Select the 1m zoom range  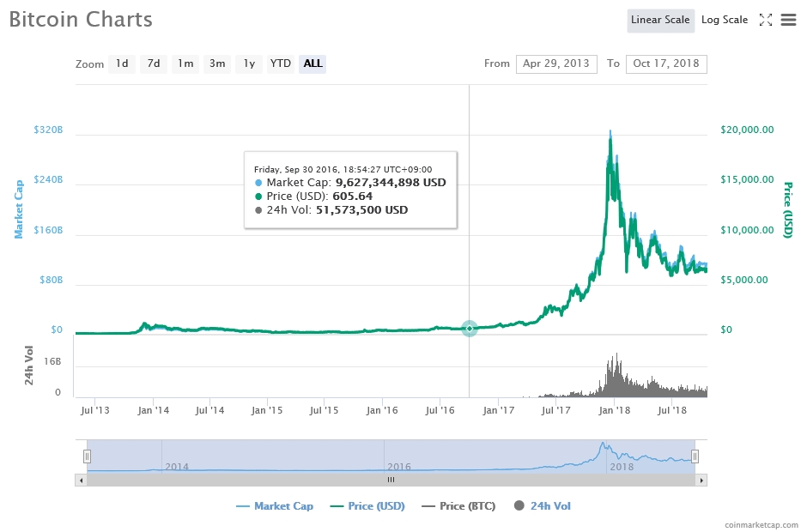185,63
